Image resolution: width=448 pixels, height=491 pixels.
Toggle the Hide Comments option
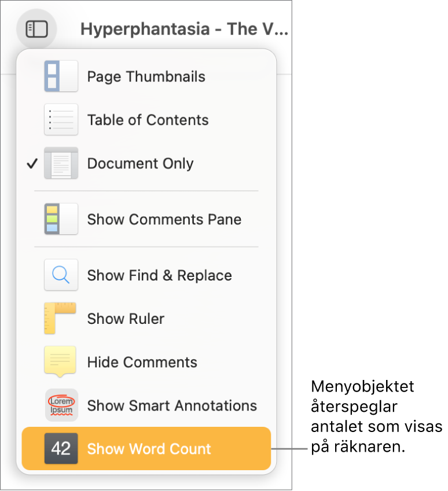[x=142, y=363]
